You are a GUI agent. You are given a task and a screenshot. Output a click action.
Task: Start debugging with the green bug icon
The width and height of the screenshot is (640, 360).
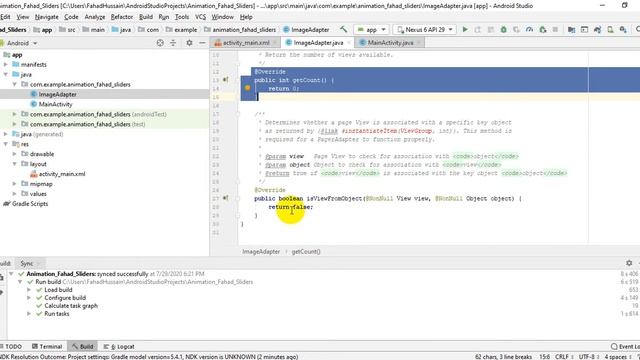click(503, 29)
